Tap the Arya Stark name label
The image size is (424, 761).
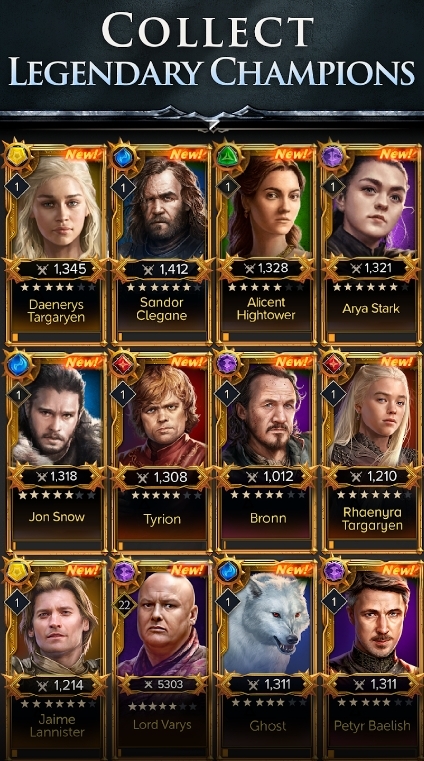371,309
